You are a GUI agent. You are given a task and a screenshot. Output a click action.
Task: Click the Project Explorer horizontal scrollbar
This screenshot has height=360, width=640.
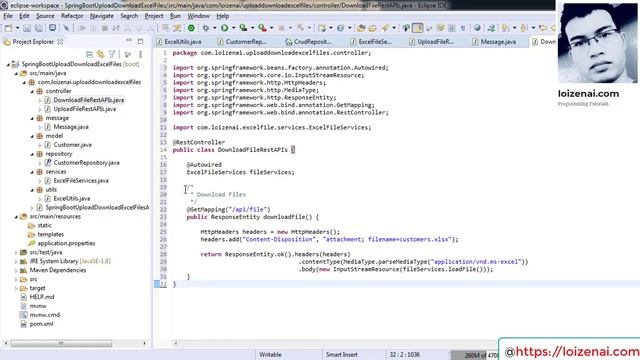[61, 344]
